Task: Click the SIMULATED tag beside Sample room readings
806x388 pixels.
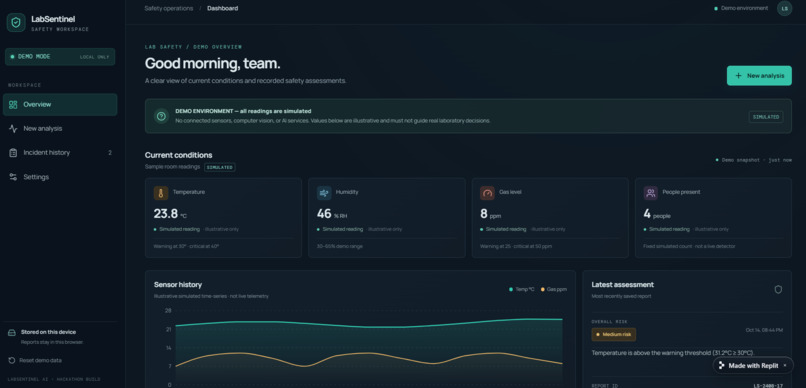Action: 220,167
